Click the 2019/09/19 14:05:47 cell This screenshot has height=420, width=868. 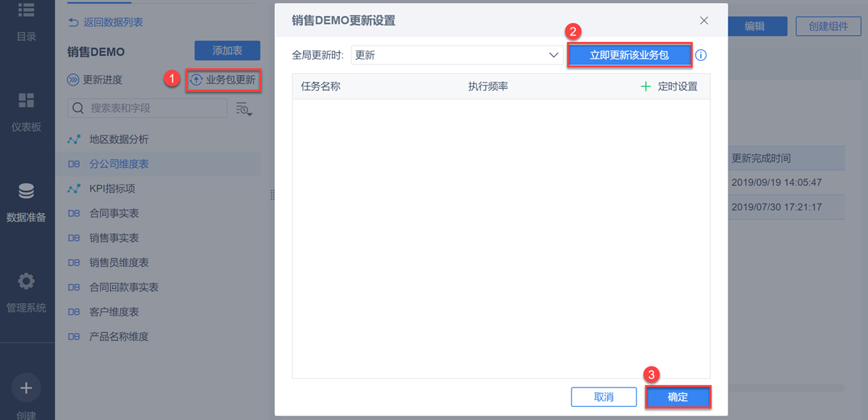776,182
